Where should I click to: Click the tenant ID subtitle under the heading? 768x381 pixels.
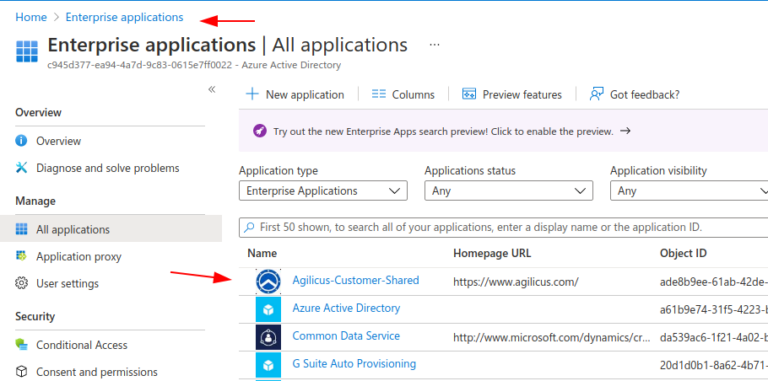tap(194, 65)
